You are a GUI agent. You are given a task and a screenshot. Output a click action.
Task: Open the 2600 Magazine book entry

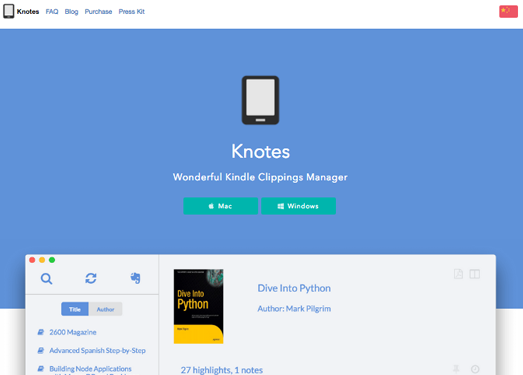click(x=73, y=332)
